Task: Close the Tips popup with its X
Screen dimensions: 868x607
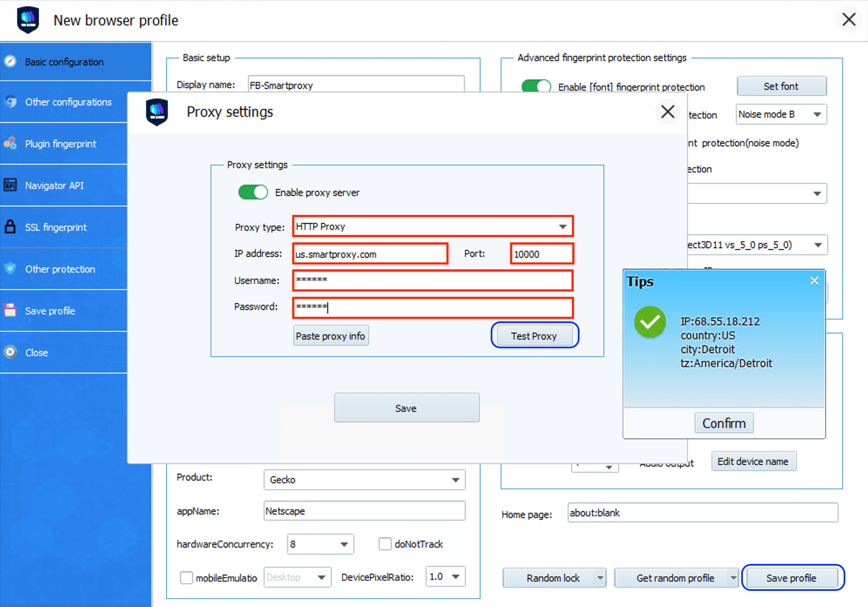Action: (x=814, y=281)
